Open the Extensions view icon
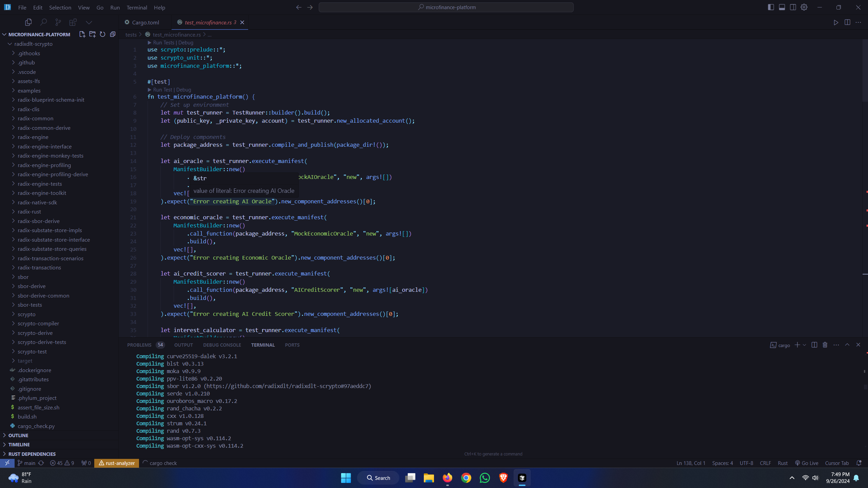 point(73,22)
